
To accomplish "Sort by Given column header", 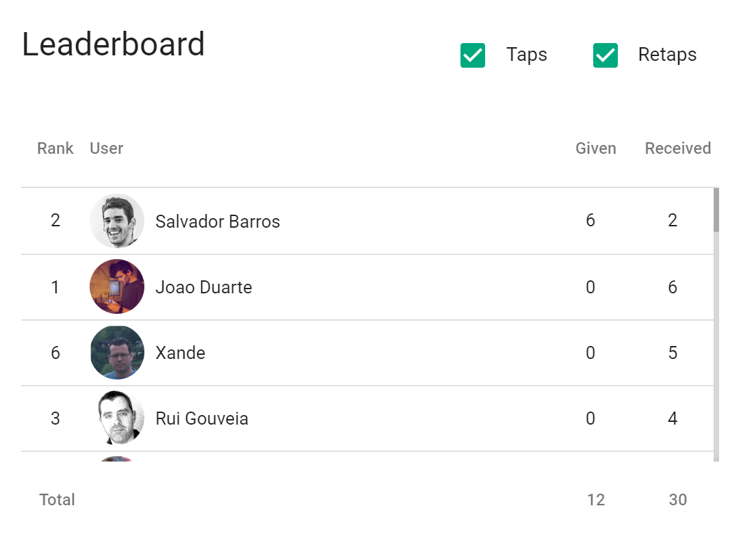I will (595, 148).
